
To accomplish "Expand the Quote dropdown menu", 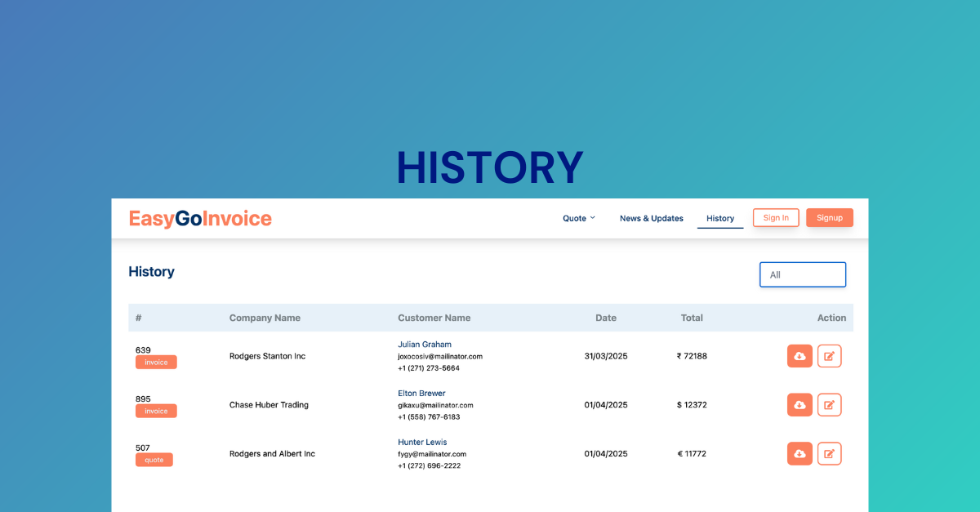I will click(x=579, y=218).
